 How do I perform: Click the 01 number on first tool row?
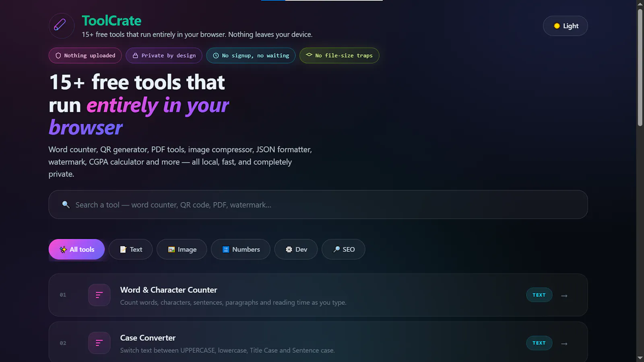click(63, 295)
